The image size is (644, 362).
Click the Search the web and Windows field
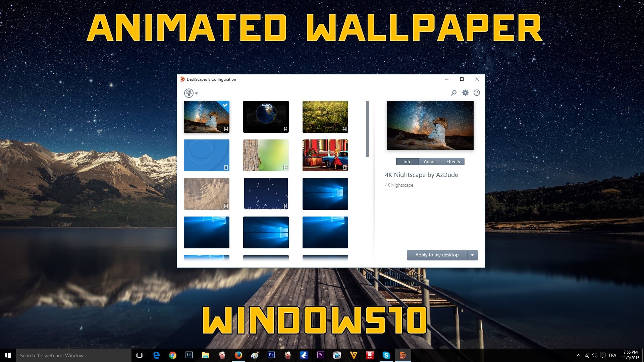(67, 355)
